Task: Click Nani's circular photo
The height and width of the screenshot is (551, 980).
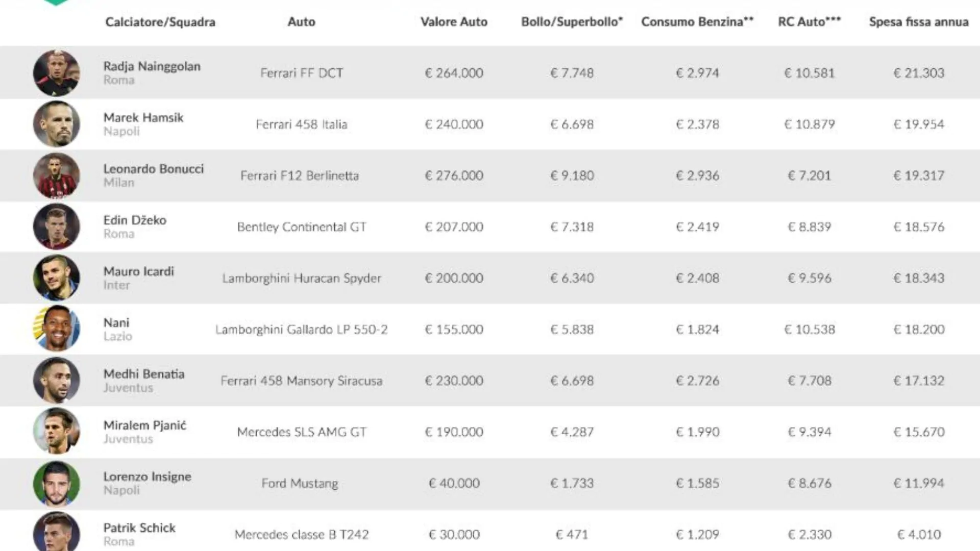Action: (56, 329)
